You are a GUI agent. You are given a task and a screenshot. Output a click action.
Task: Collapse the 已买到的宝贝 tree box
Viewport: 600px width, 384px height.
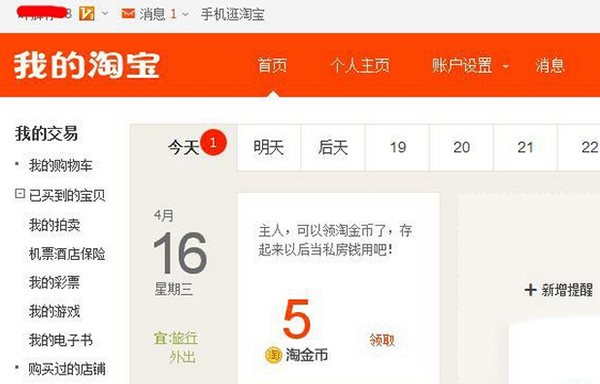pos(20,194)
